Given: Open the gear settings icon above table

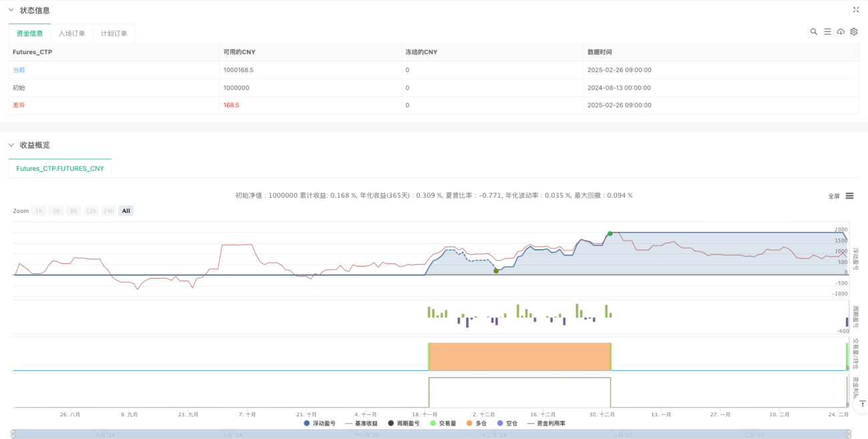Looking at the screenshot, I should click(853, 31).
